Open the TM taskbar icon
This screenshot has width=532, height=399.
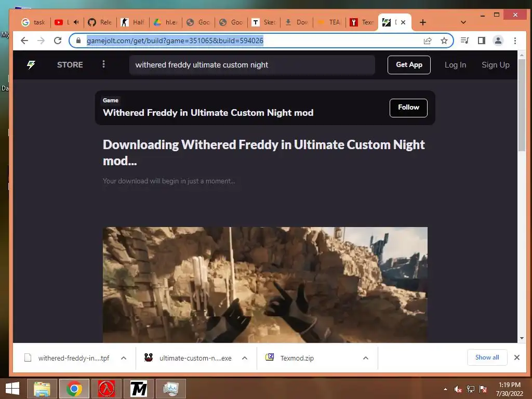(x=138, y=389)
